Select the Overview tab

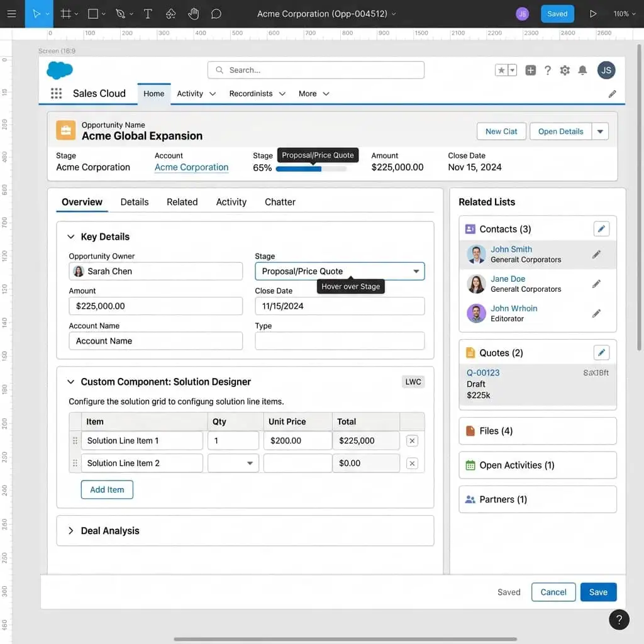tap(82, 202)
